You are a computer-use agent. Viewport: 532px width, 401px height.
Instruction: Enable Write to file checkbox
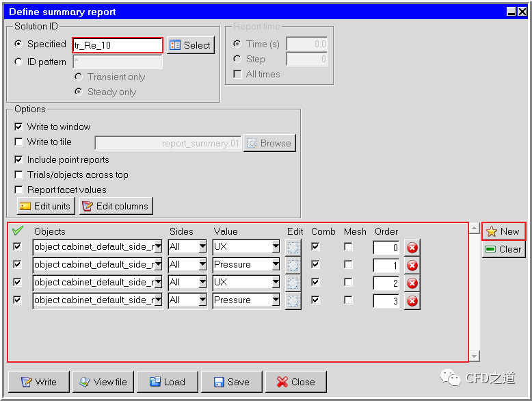click(18, 142)
